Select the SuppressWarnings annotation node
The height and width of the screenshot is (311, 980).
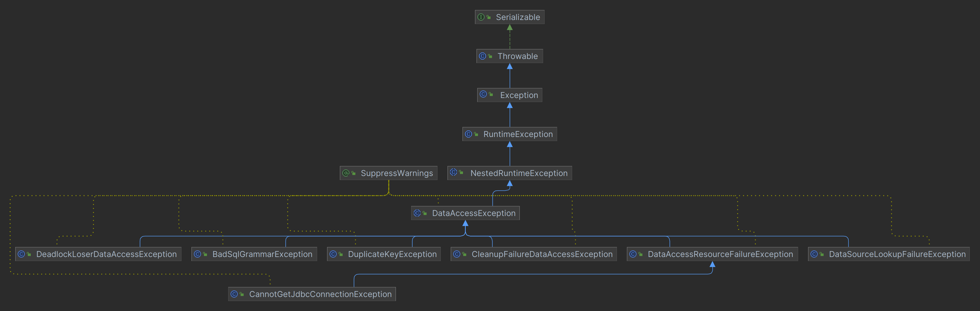396,173
